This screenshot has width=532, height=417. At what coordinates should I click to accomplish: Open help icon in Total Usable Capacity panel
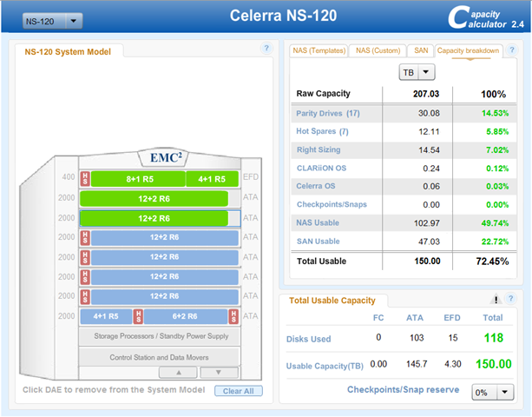(510, 299)
